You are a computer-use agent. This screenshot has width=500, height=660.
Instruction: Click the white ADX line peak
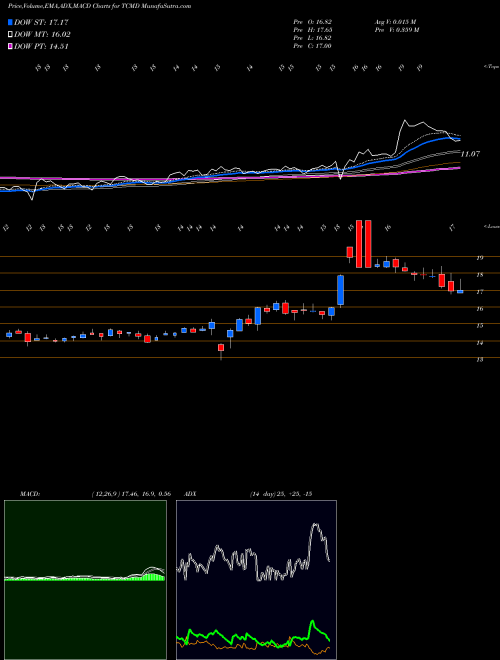pyautogui.click(x=316, y=524)
